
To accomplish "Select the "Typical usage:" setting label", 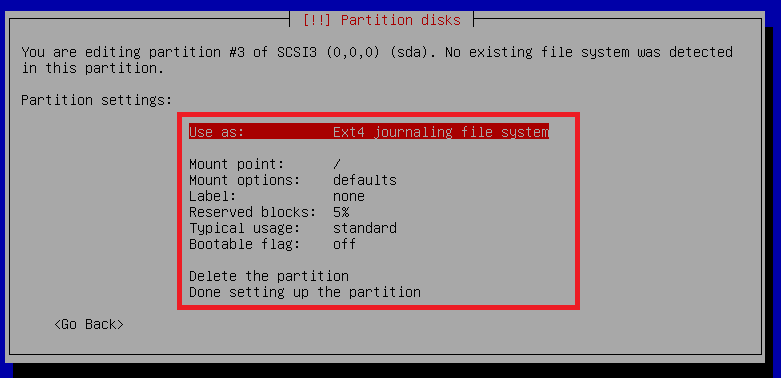I will click(245, 228).
